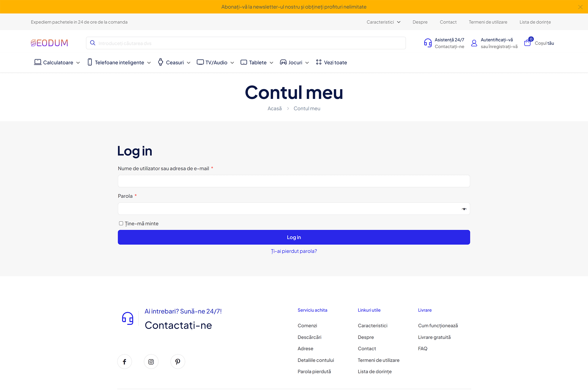Click the Facebook social icon
The width and height of the screenshot is (588, 392).
coord(124,361)
